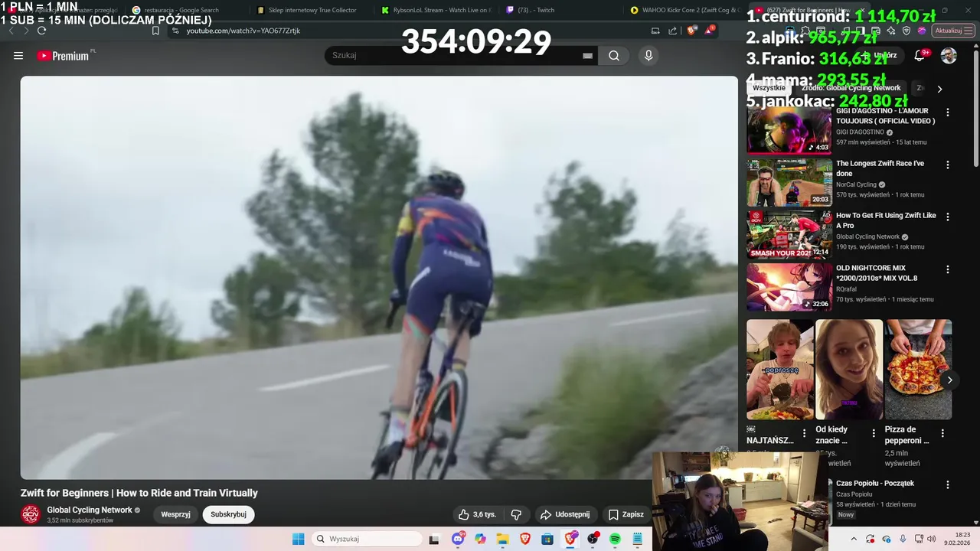Image resolution: width=980 pixels, height=551 pixels.
Task: Open the taskbar clock and date
Action: click(x=957, y=539)
